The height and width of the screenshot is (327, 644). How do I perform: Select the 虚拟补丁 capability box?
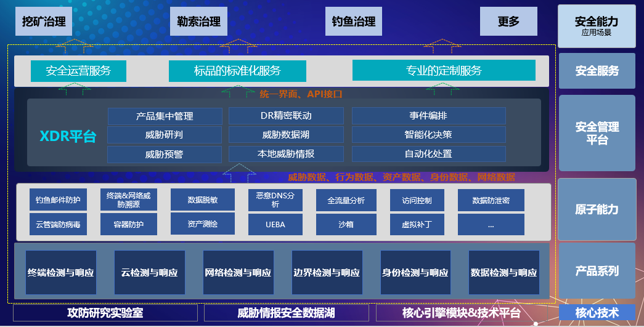[417, 224]
